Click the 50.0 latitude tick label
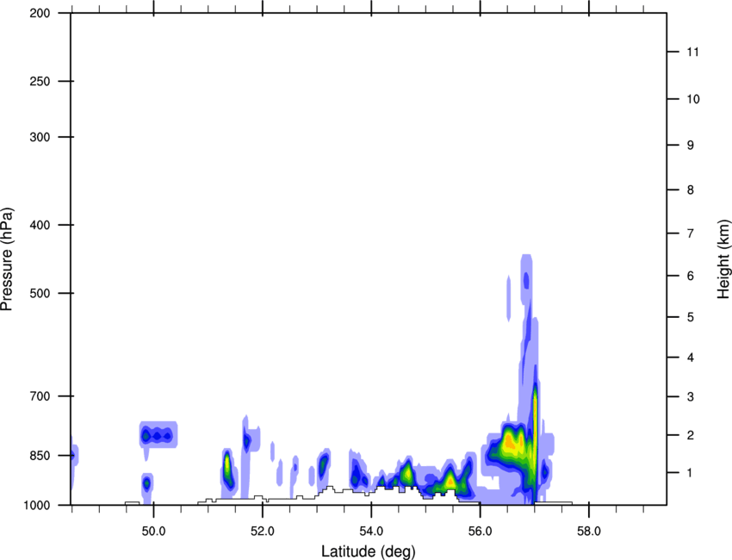 click(153, 532)
